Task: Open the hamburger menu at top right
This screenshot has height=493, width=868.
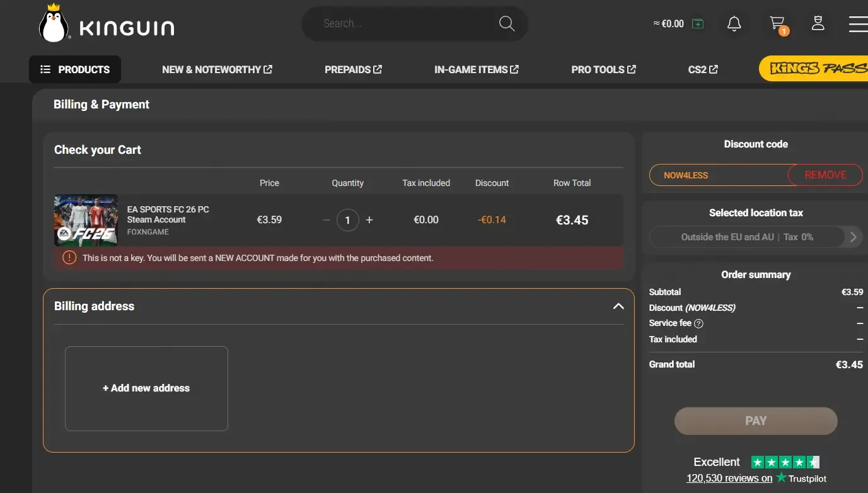Action: (858, 24)
